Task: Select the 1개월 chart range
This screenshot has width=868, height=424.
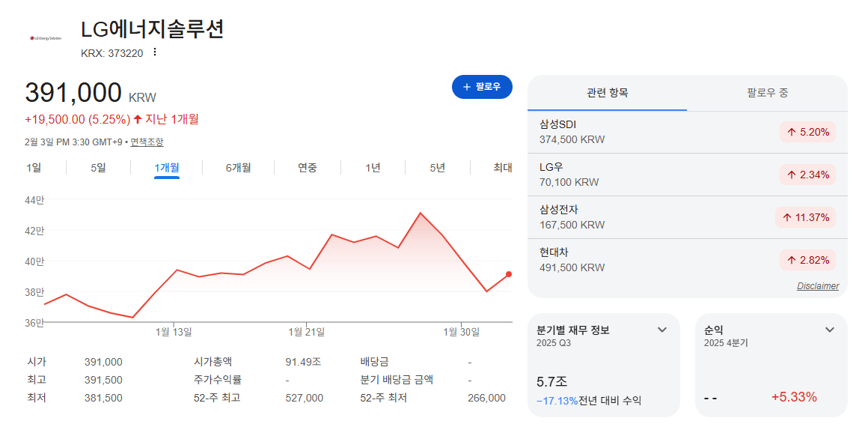Action: pyautogui.click(x=167, y=167)
